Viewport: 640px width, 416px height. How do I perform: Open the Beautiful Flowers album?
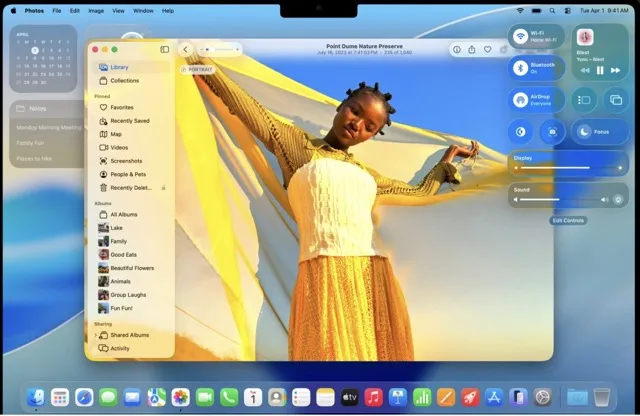click(131, 268)
